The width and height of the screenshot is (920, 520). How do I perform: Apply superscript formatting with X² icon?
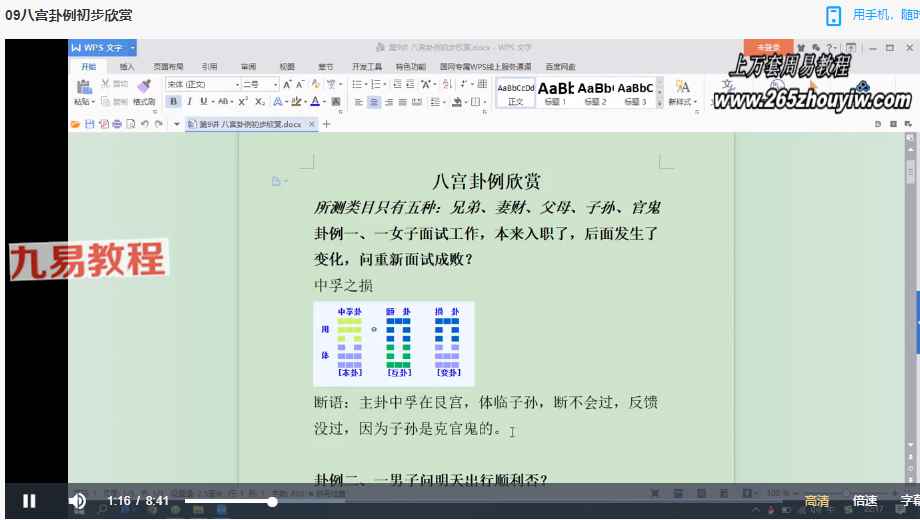click(241, 102)
